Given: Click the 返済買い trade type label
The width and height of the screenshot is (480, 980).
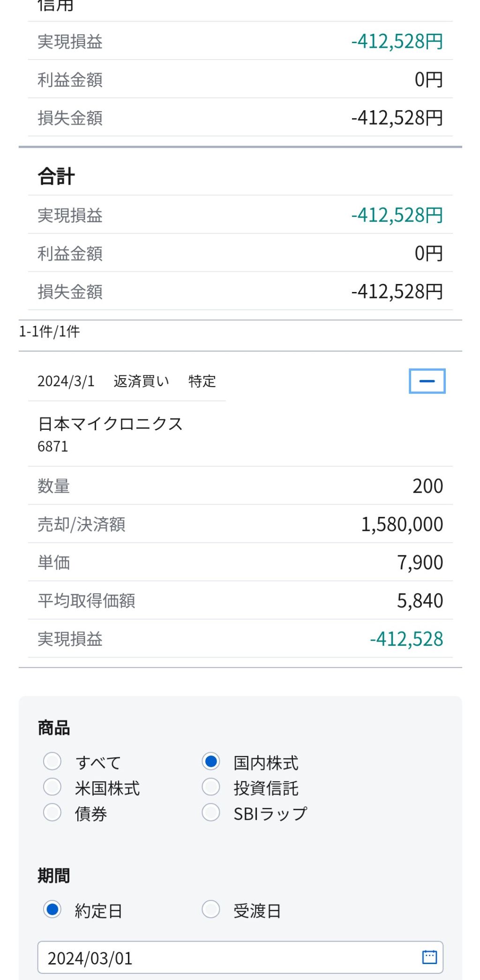Looking at the screenshot, I should 141,382.
